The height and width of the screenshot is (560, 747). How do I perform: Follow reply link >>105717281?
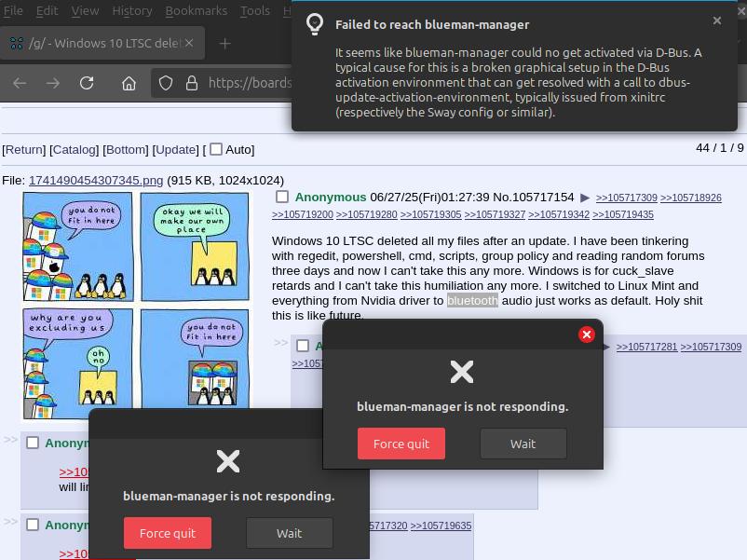pyautogui.click(x=646, y=347)
